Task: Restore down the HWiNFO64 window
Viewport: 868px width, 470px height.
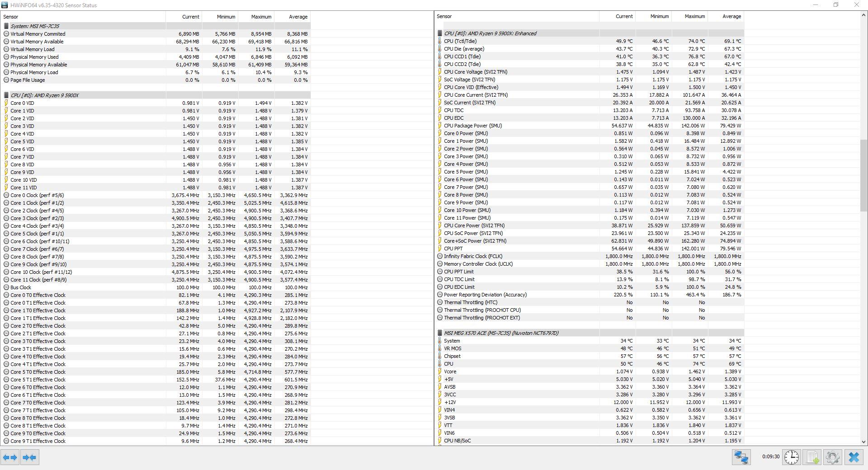Action: point(836,5)
